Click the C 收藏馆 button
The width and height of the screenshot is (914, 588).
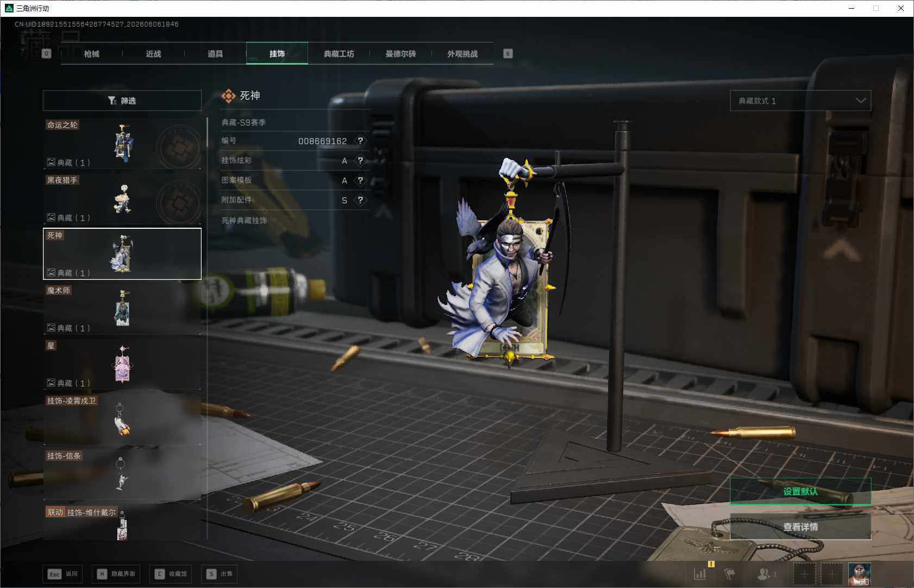(171, 574)
